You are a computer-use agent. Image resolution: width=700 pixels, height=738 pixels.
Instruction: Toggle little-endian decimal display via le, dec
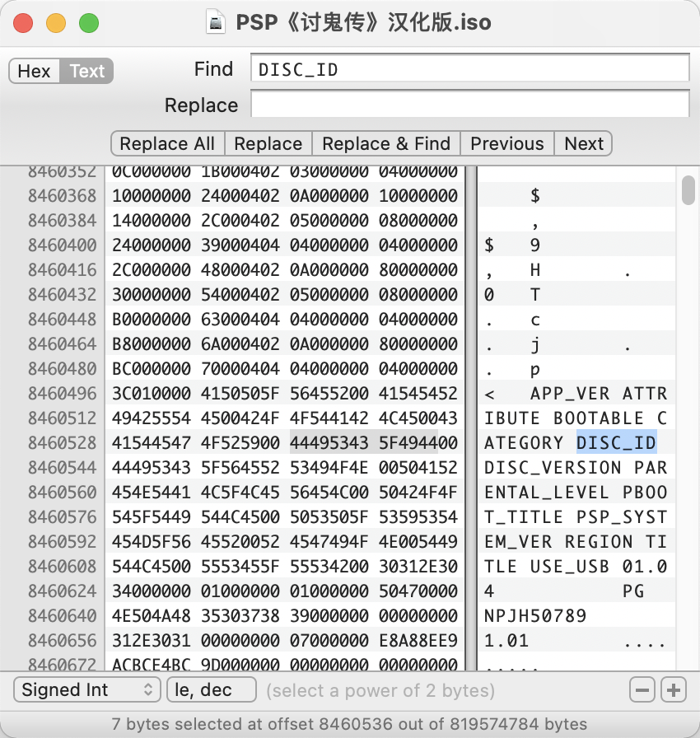pos(211,689)
